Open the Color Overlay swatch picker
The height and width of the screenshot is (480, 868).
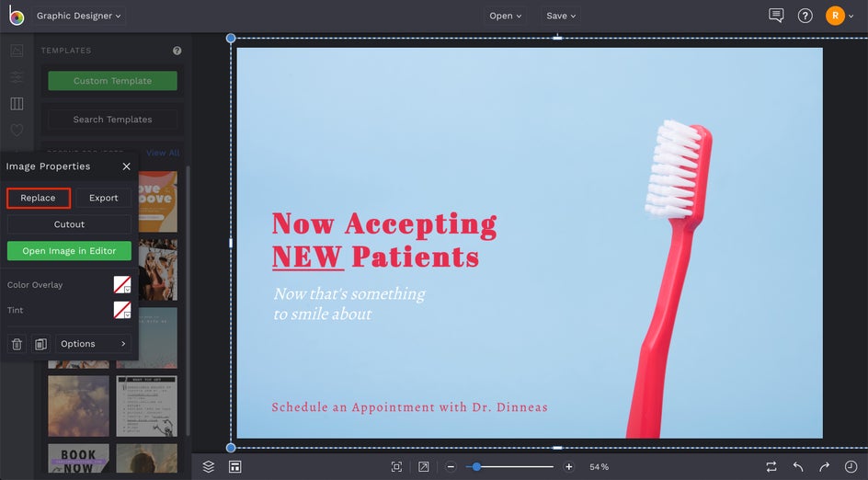point(122,284)
